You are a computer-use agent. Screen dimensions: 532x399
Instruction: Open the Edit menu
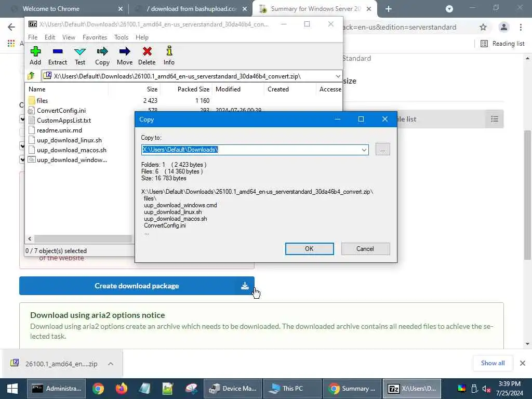pos(49,37)
